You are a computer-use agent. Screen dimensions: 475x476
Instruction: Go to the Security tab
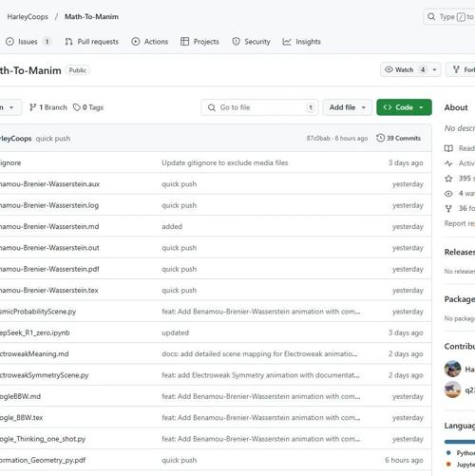[x=251, y=42]
